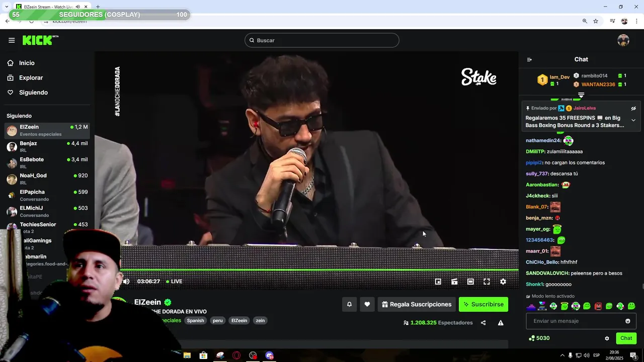Screen dimensions: 644x362
Task: Select EsBebote channel in following list
Action: click(x=47, y=162)
